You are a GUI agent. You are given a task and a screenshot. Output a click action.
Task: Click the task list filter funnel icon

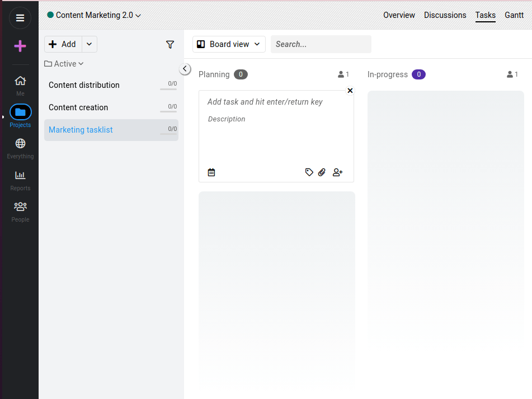click(x=170, y=44)
